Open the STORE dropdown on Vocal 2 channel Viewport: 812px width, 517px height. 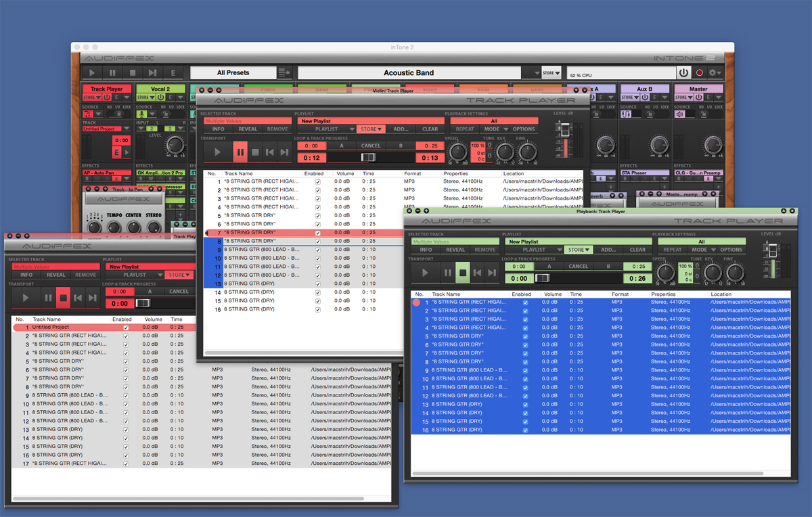[x=146, y=97]
